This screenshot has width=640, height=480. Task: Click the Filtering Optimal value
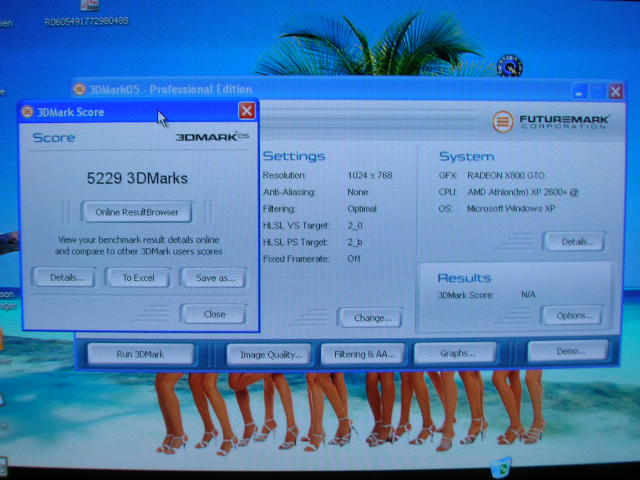coord(362,209)
